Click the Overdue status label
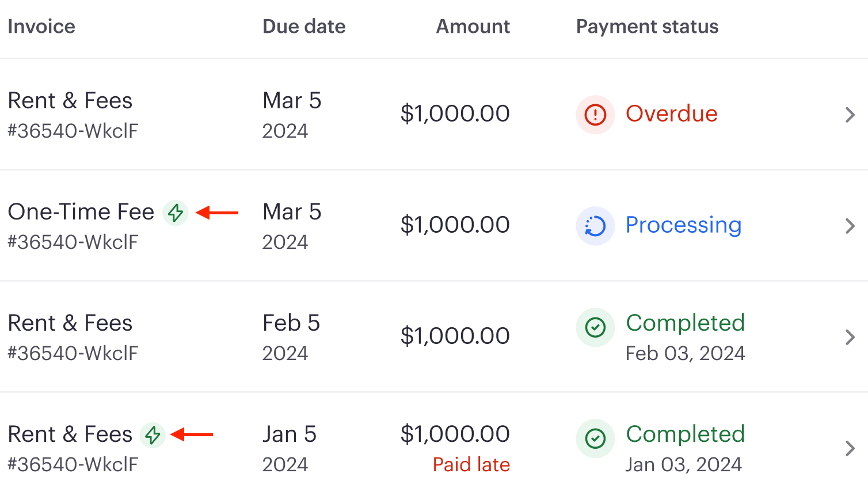The width and height of the screenshot is (868, 492). pos(671,113)
